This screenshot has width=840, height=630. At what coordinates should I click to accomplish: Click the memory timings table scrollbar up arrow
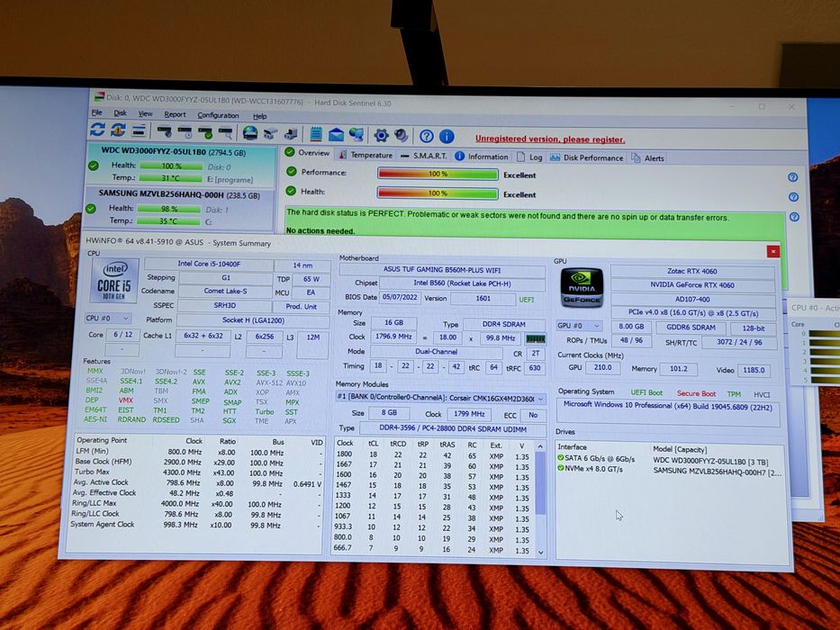pos(540,446)
